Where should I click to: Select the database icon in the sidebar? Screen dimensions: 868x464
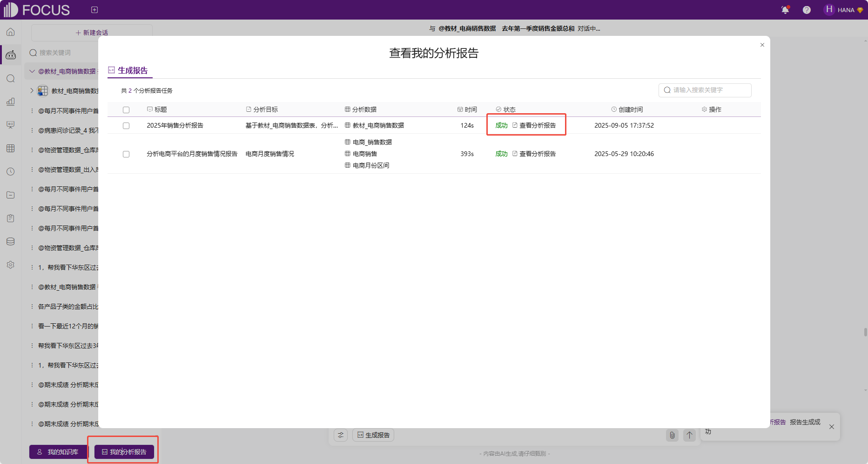coord(10,241)
